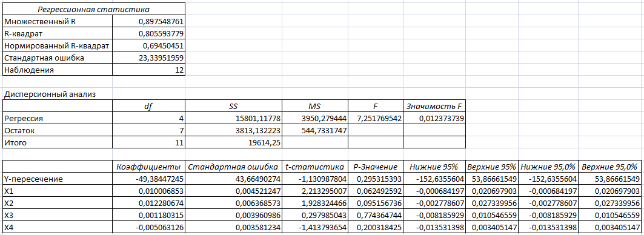
Task: Select significance F value 0,012373739
Action: 434,118
